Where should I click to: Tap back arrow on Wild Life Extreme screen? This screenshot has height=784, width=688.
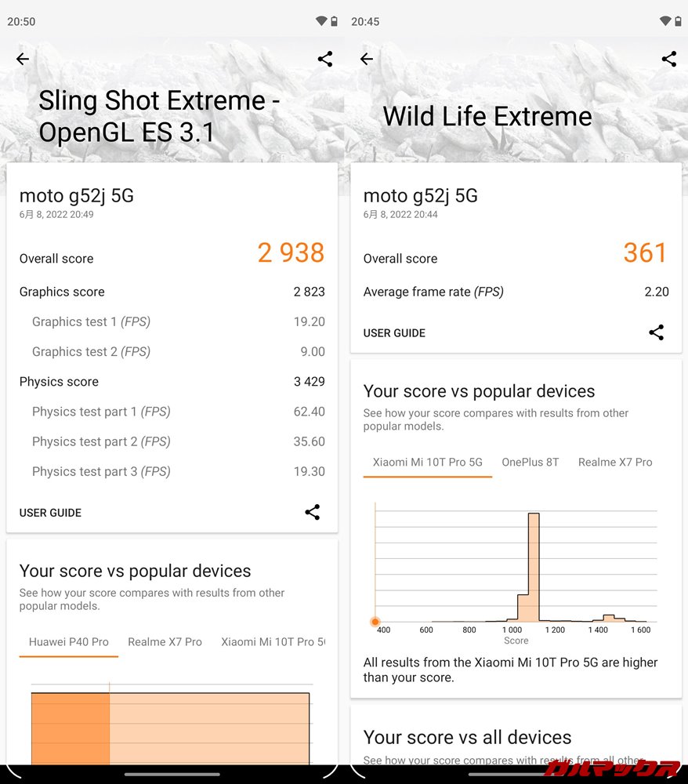[x=366, y=59]
